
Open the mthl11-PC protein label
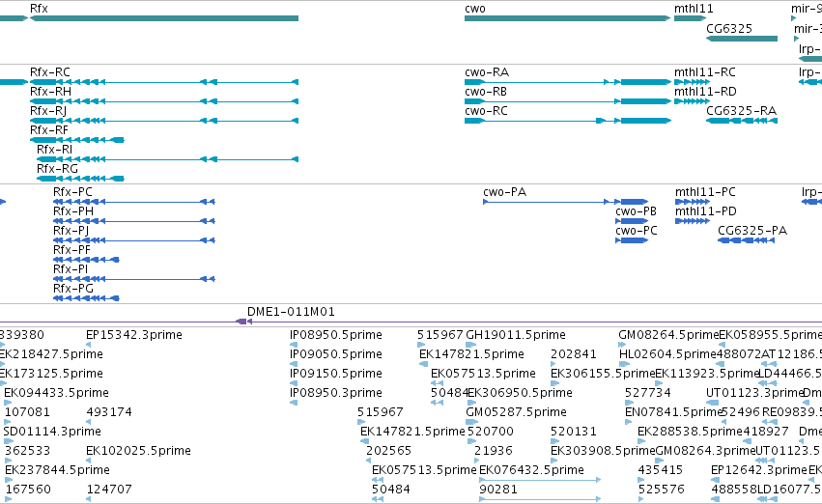click(706, 192)
